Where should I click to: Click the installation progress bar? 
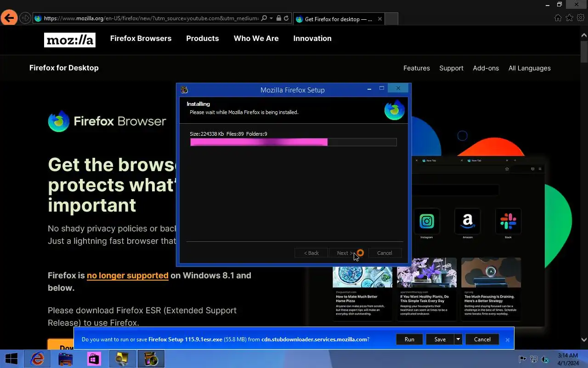293,142
